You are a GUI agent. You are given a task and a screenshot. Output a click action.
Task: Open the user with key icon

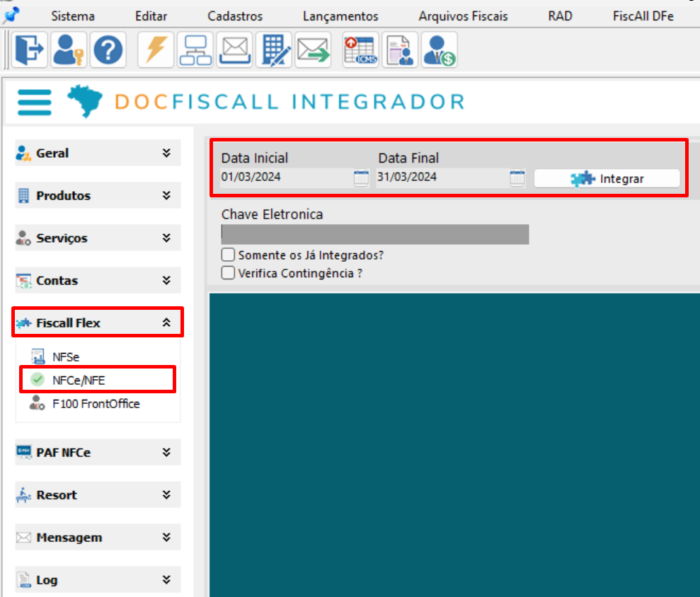point(69,50)
